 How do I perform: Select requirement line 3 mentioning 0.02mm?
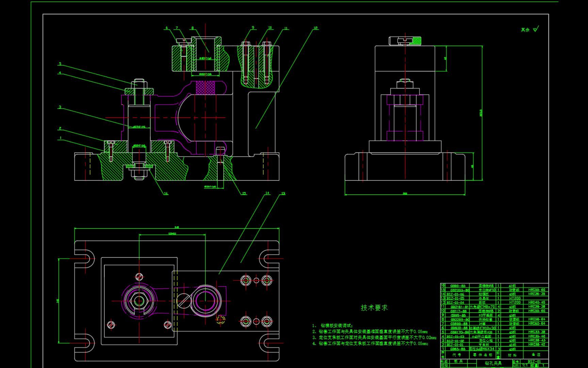(x=374, y=337)
